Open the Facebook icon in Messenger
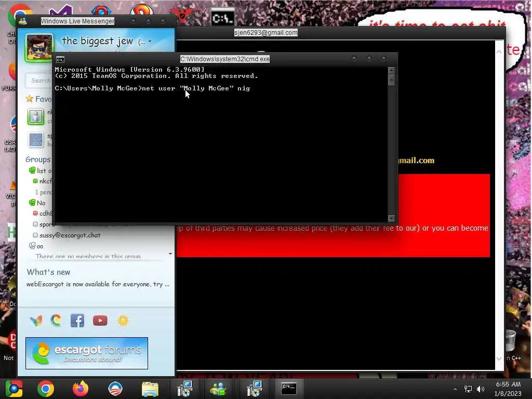This screenshot has width=532, height=399. 77,321
